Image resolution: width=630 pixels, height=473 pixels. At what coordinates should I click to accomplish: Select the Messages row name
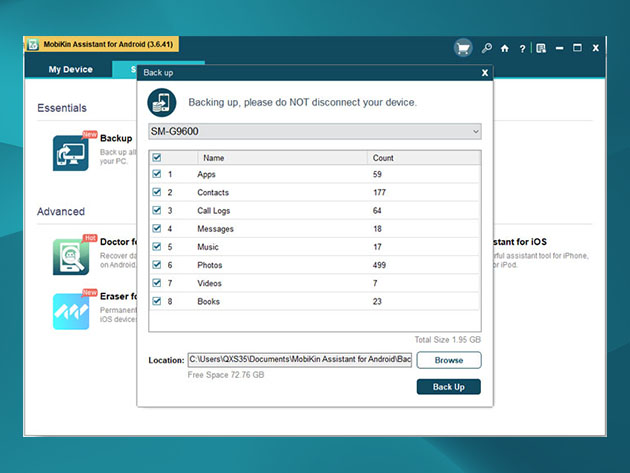(x=215, y=229)
